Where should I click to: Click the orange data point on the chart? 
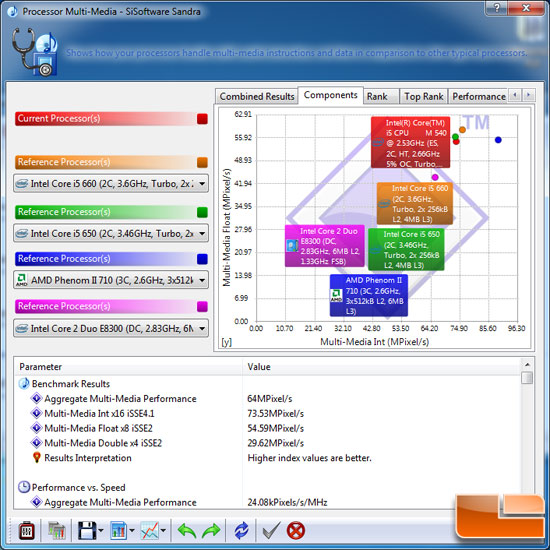click(x=462, y=130)
